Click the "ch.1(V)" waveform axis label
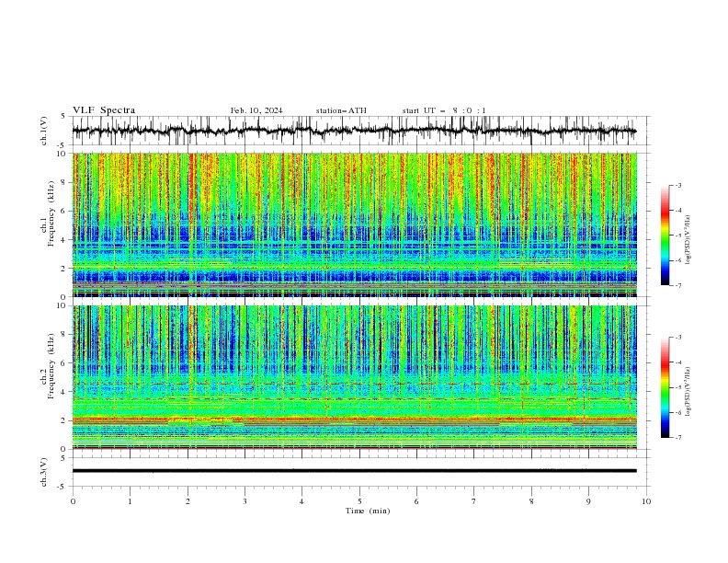Image resolution: width=728 pixels, height=563 pixels. [44, 131]
